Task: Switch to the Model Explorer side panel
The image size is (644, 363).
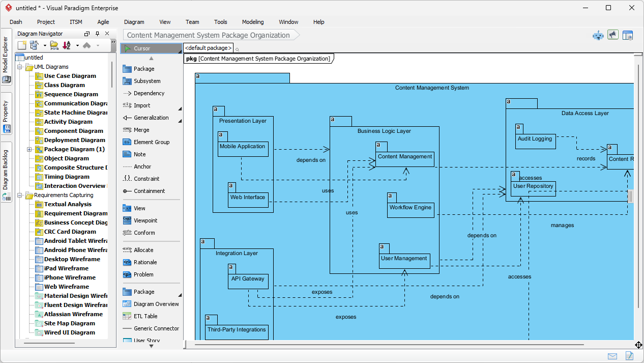Action: coord(6,55)
